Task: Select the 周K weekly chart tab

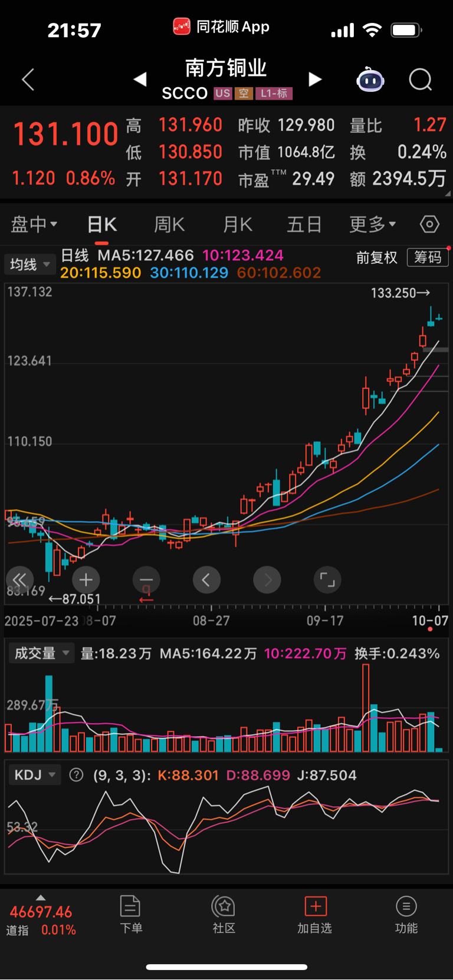Action: 169,225
